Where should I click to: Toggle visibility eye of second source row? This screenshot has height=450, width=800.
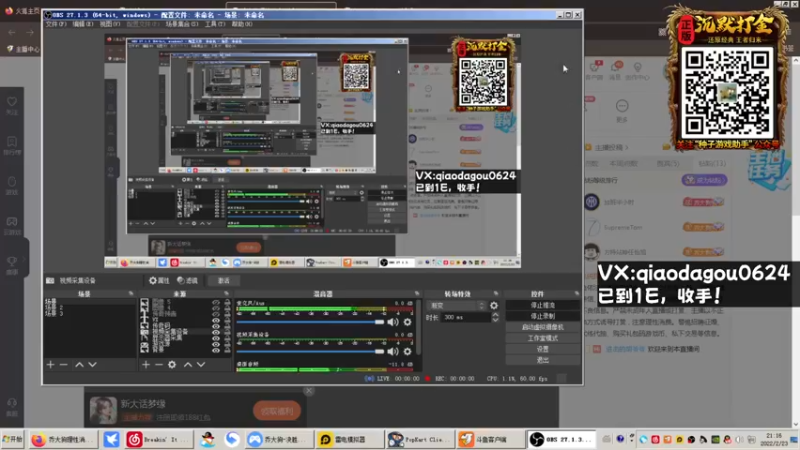[216, 308]
